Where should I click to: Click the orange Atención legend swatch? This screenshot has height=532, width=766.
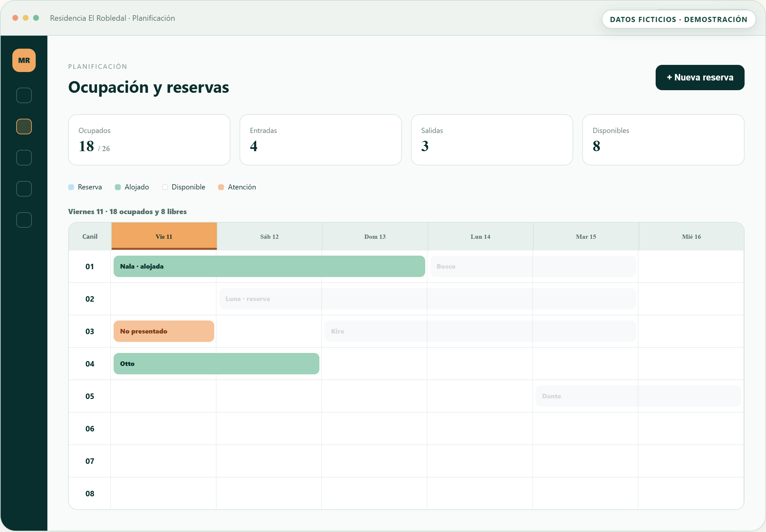click(x=221, y=187)
